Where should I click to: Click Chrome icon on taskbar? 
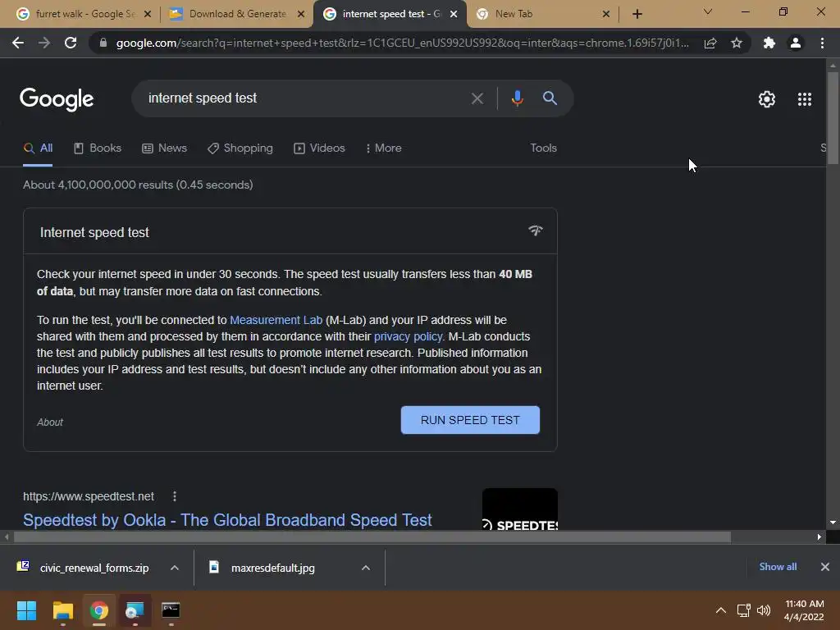(99, 610)
